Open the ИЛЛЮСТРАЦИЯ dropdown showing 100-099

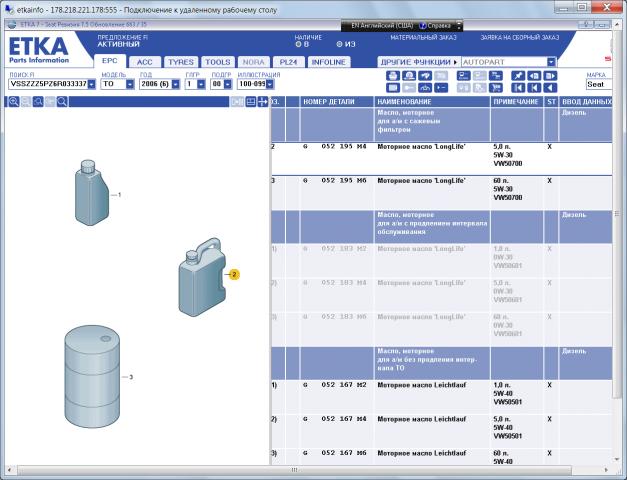[x=270, y=84]
